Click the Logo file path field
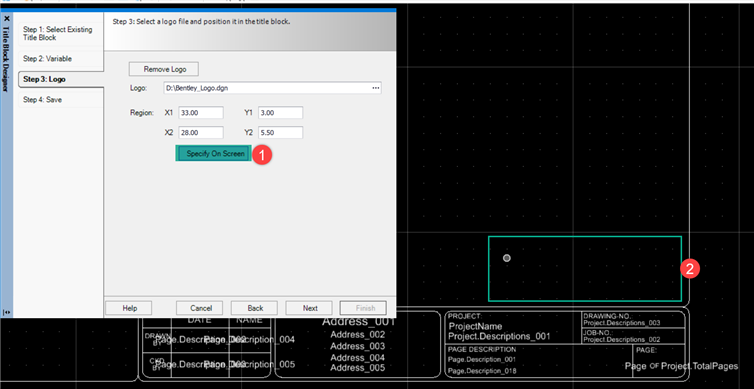The height and width of the screenshot is (389, 754). [267, 88]
